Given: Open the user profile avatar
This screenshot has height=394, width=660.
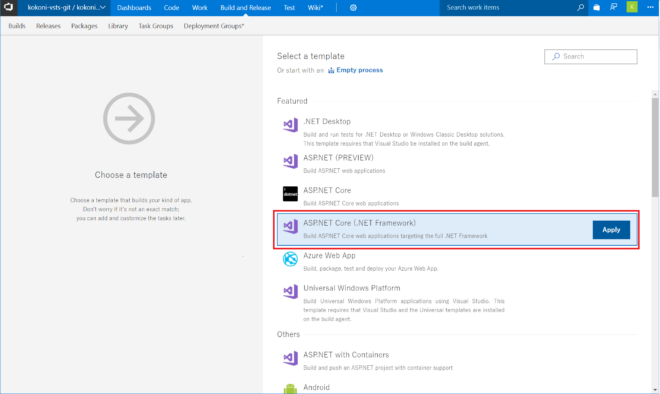Looking at the screenshot, I should (632, 7).
